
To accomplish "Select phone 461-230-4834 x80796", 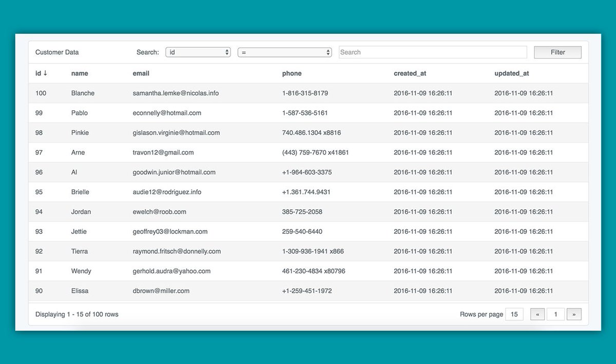I will click(x=314, y=271).
